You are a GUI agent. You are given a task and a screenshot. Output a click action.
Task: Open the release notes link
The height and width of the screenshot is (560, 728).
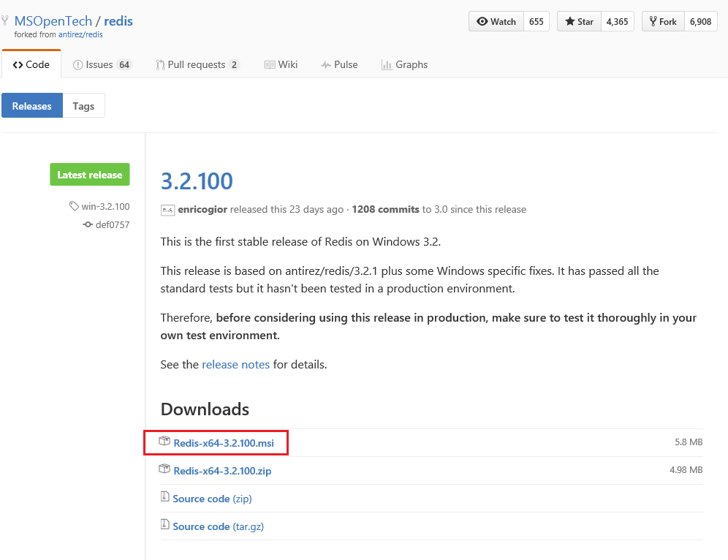click(x=236, y=365)
